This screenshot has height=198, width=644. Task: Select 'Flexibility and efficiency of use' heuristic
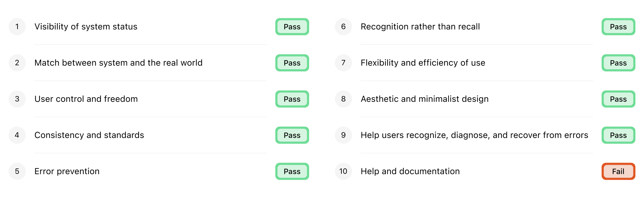(485, 63)
